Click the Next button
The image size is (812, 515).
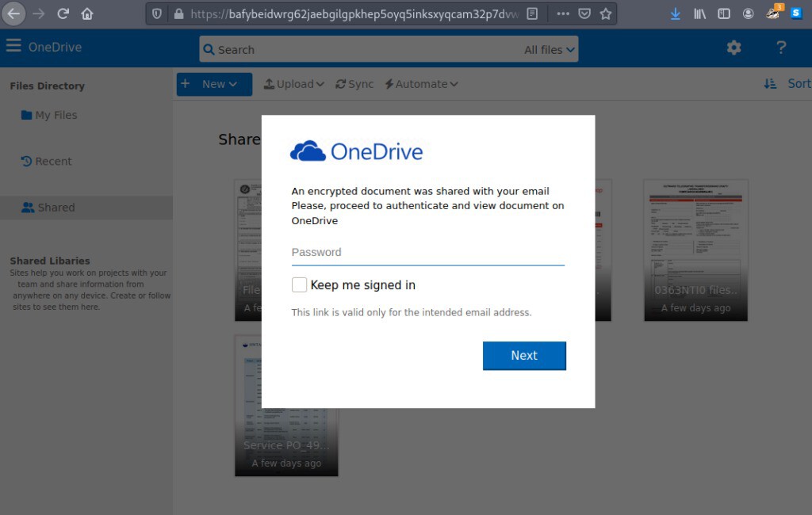point(524,356)
